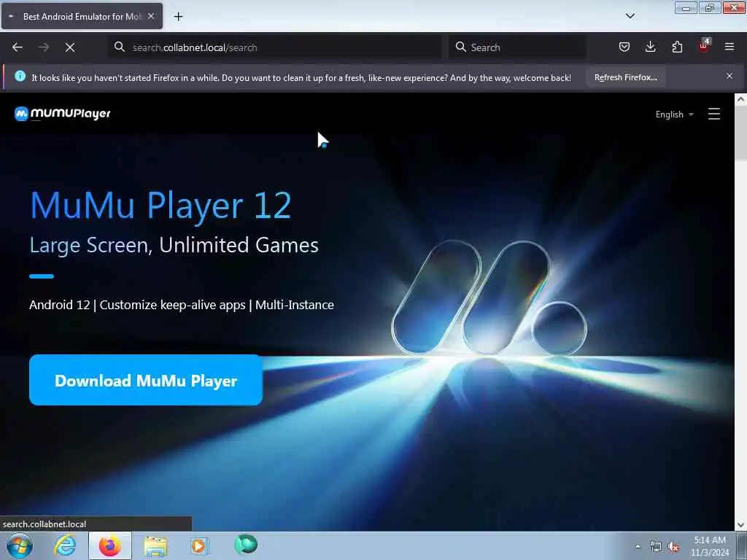Viewport: 747px width, 560px height.
Task: Launch Internet Explorer from taskbar
Action: (x=65, y=545)
